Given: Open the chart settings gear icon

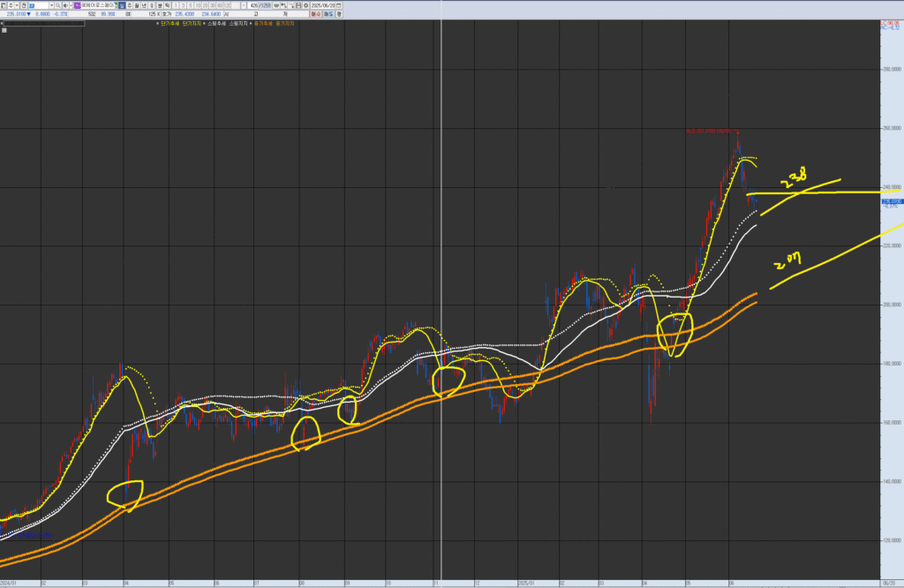Looking at the screenshot, I should point(305,5).
